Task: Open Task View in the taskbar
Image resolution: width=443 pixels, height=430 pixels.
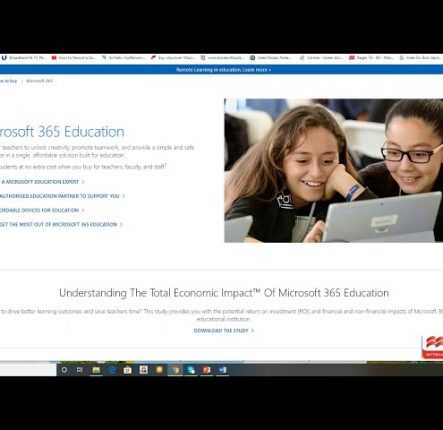Action: 80,370
